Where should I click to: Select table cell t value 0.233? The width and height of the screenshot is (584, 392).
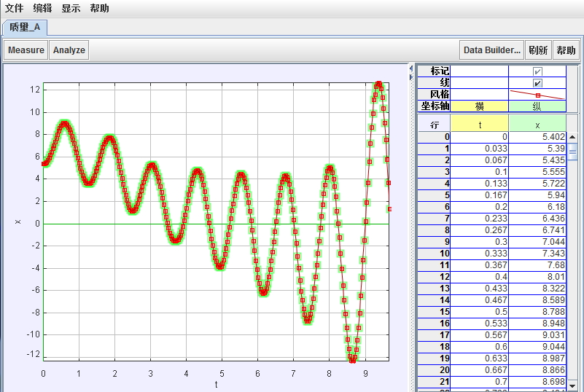pyautogui.click(x=480, y=219)
